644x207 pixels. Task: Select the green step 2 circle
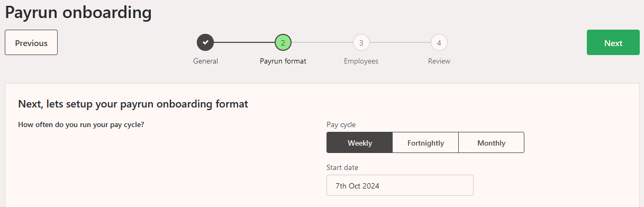click(283, 42)
